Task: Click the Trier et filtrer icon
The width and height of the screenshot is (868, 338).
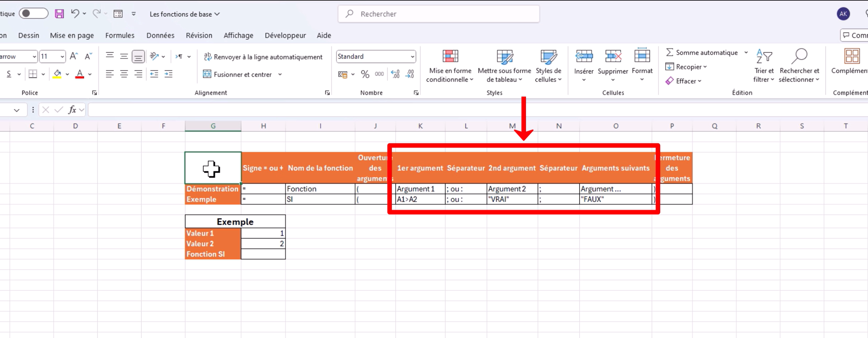Action: point(764,56)
